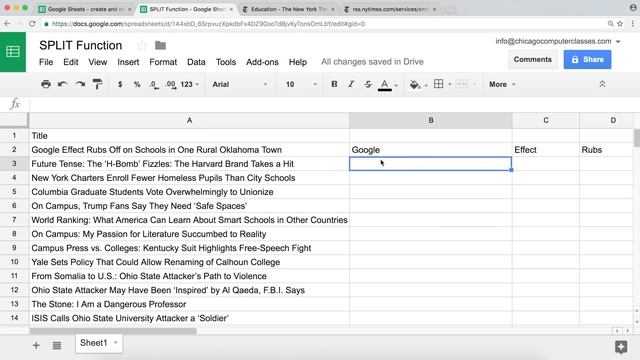Select column A header

(x=189, y=120)
